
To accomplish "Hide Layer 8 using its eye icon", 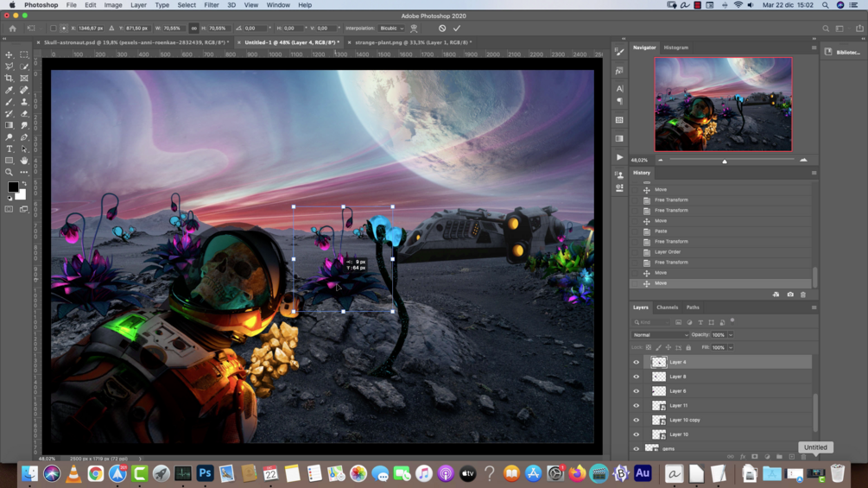I will 636,377.
